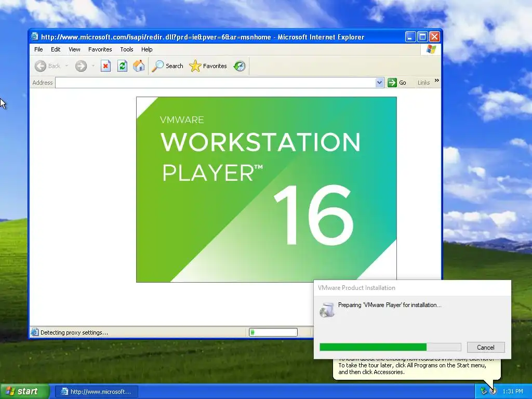Click the 'VMware Product Installation' dialog title

point(356,288)
